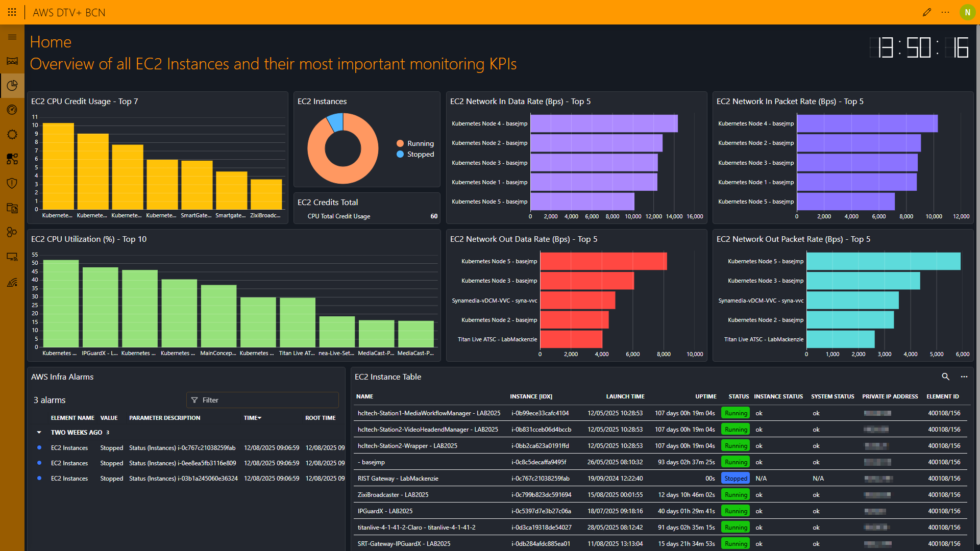Toggle Stopped legend in EC2 Instances chart

(420, 154)
